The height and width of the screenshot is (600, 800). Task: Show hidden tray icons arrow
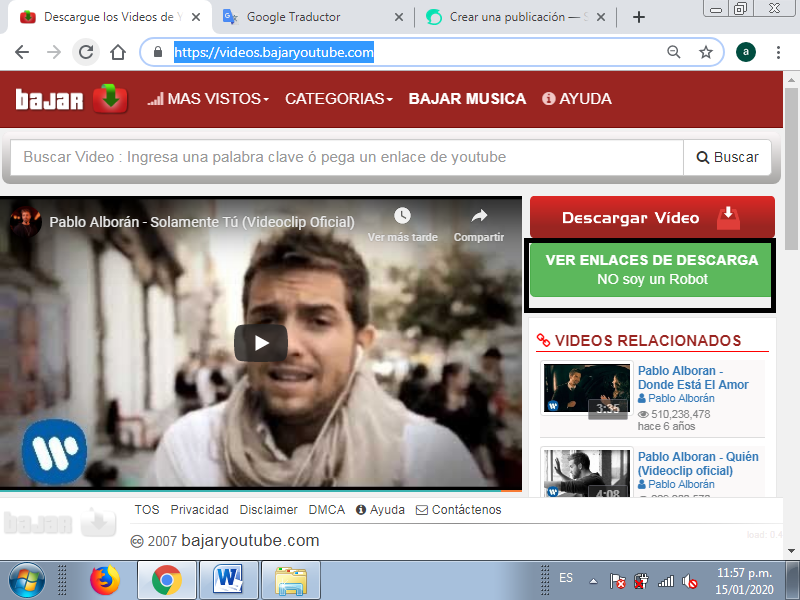point(593,581)
